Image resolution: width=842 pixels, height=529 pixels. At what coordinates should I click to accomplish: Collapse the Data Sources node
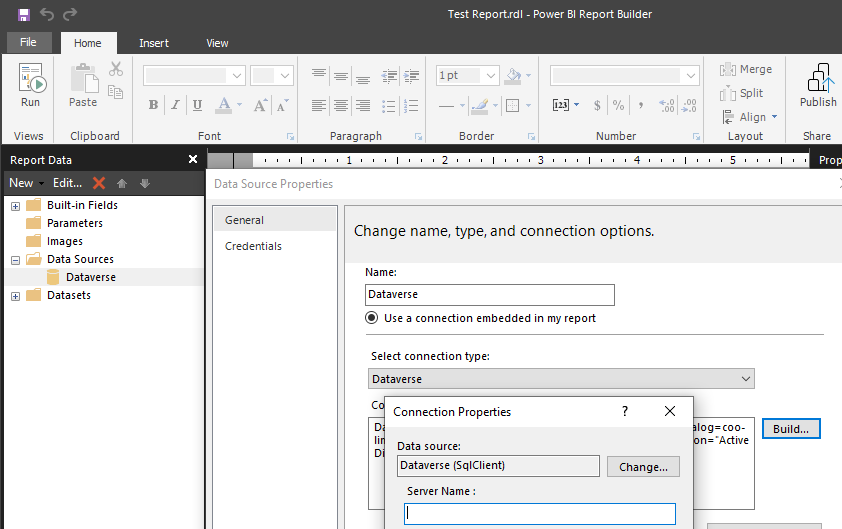pos(16,260)
